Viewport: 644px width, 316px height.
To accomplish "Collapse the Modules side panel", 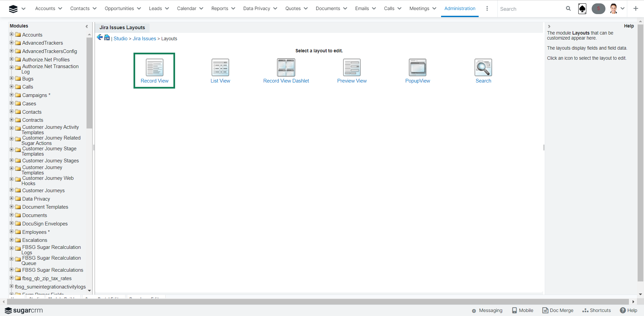I will [x=87, y=26].
